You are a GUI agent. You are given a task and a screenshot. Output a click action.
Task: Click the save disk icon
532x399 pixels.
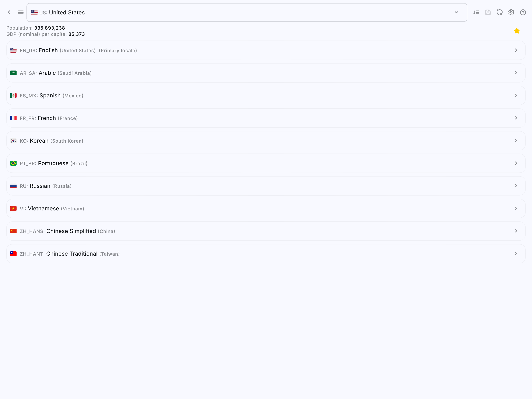tap(488, 12)
